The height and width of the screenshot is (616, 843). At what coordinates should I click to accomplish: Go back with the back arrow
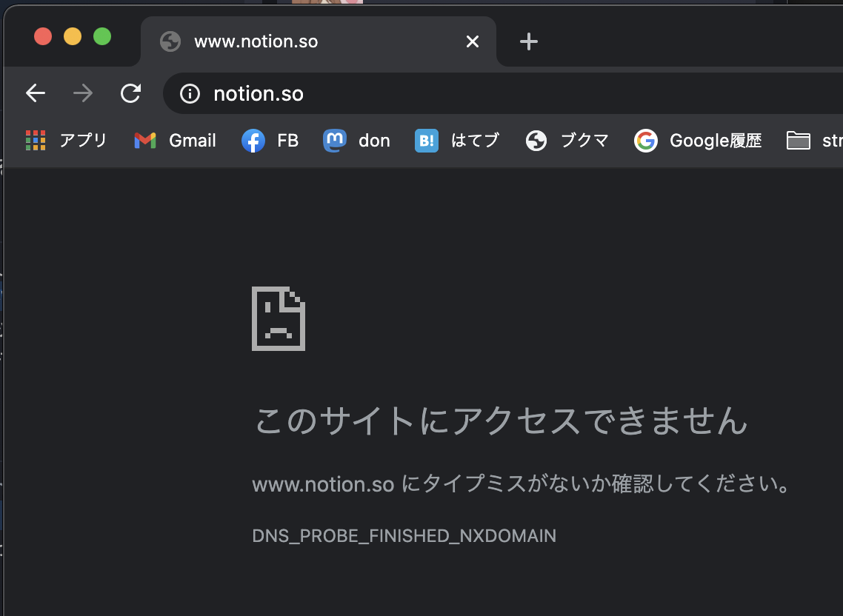[x=36, y=93]
